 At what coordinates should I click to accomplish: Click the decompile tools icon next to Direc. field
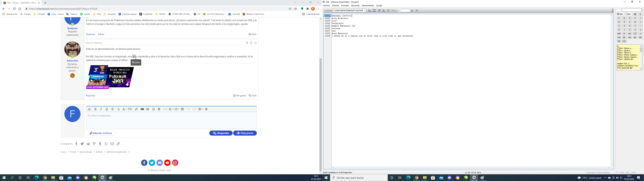pyautogui.click(x=412, y=11)
